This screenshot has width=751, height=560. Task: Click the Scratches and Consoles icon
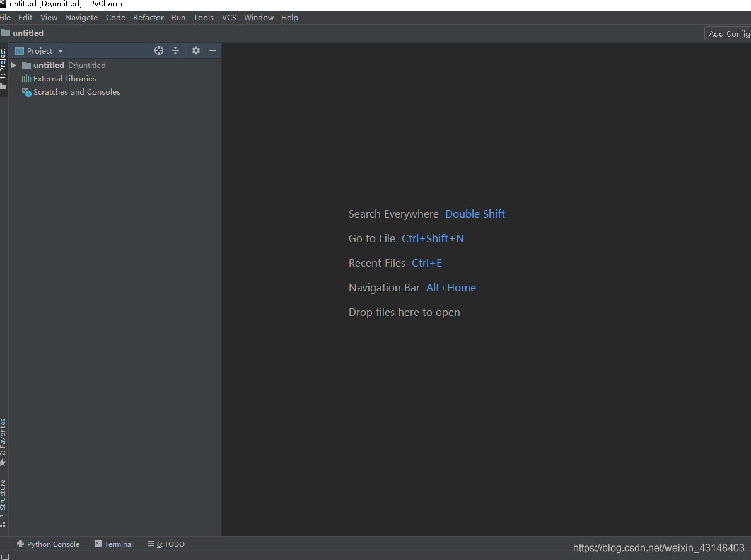(26, 92)
